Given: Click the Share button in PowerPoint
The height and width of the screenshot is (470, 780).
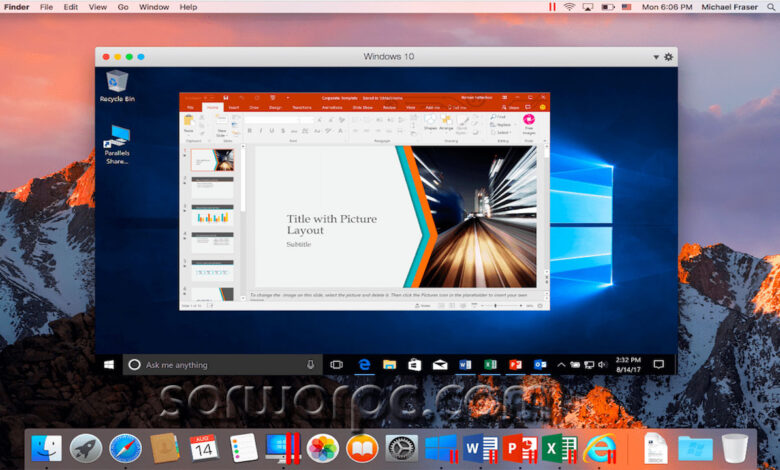Looking at the screenshot, I should pos(511,107).
